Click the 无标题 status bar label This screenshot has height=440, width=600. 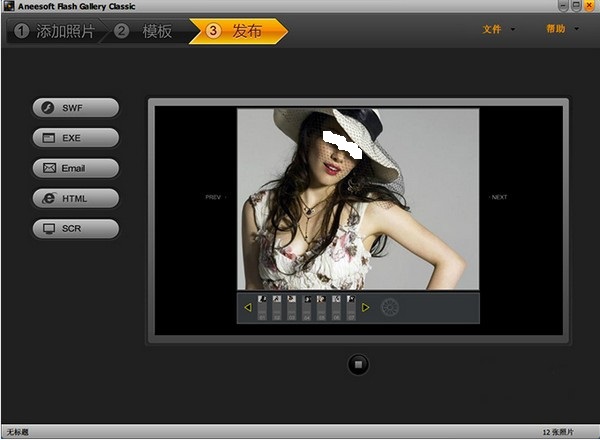[x=18, y=432]
